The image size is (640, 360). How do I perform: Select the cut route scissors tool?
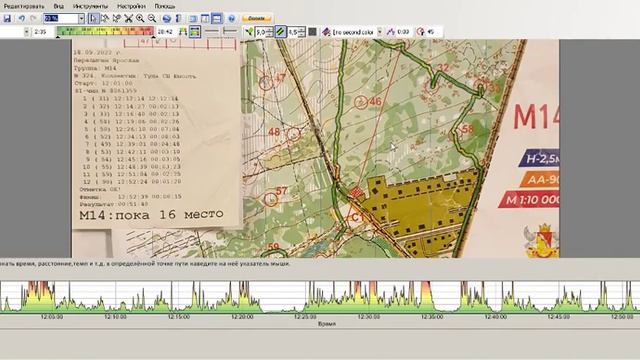pyautogui.click(x=129, y=18)
